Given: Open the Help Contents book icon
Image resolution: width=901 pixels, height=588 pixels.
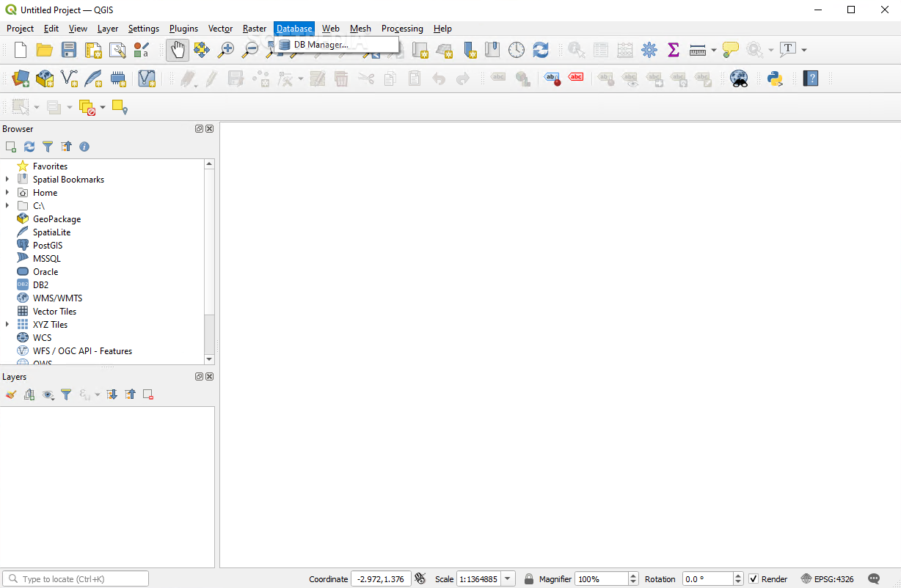Looking at the screenshot, I should [x=810, y=78].
